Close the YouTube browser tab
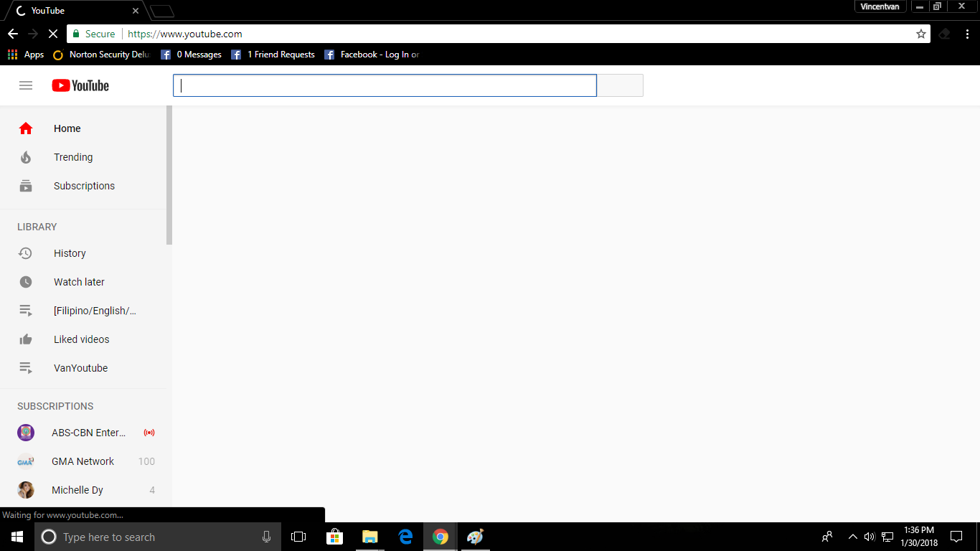The width and height of the screenshot is (980, 551). coord(136,11)
